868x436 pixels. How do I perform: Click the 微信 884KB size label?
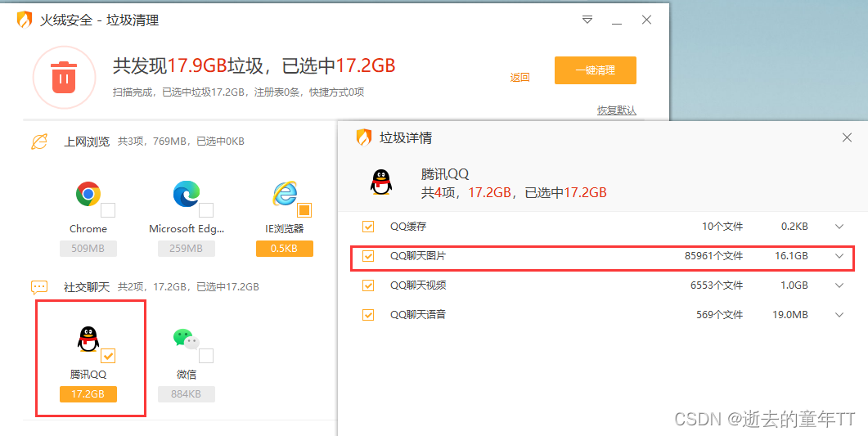coord(186,394)
